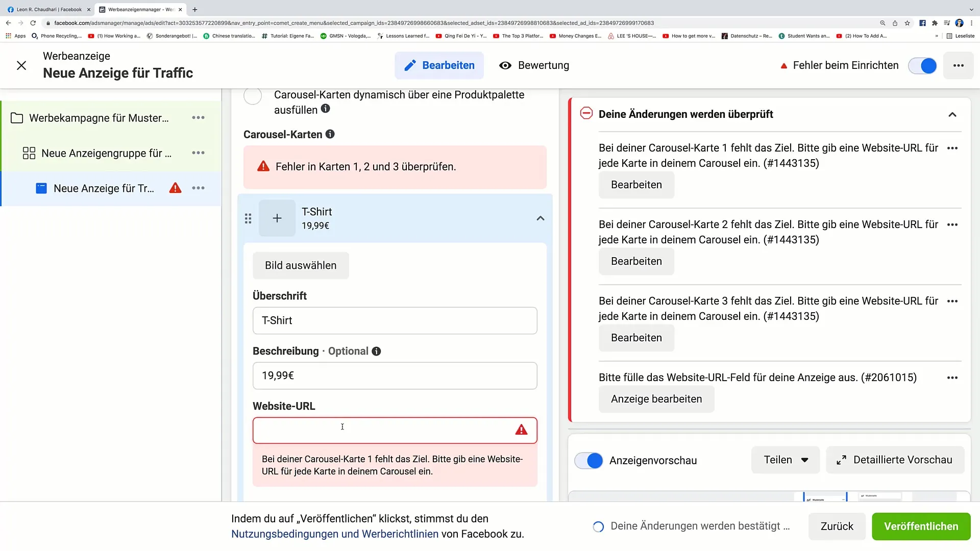Open the browser zoom magnifier icon
Image resolution: width=980 pixels, height=551 pixels.
click(883, 23)
